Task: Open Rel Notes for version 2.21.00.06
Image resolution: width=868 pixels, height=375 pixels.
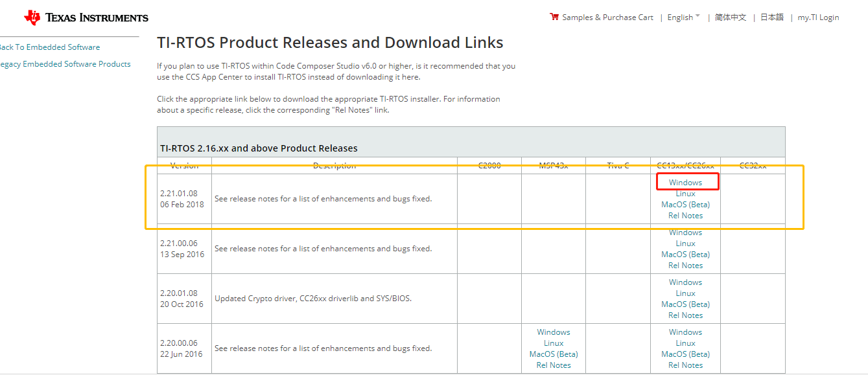Action: (x=686, y=266)
